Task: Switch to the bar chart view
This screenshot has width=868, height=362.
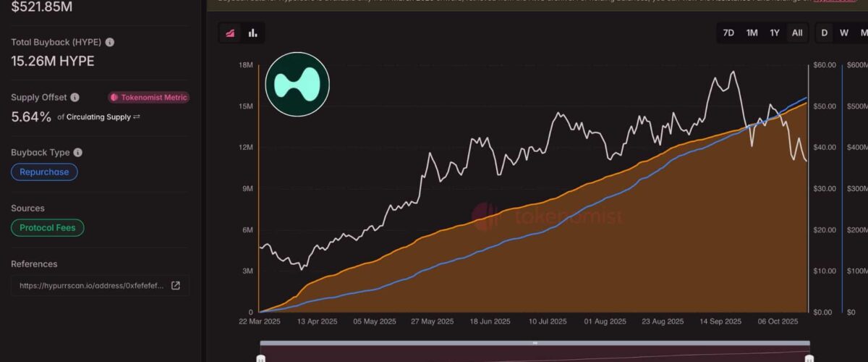Action: click(x=253, y=33)
